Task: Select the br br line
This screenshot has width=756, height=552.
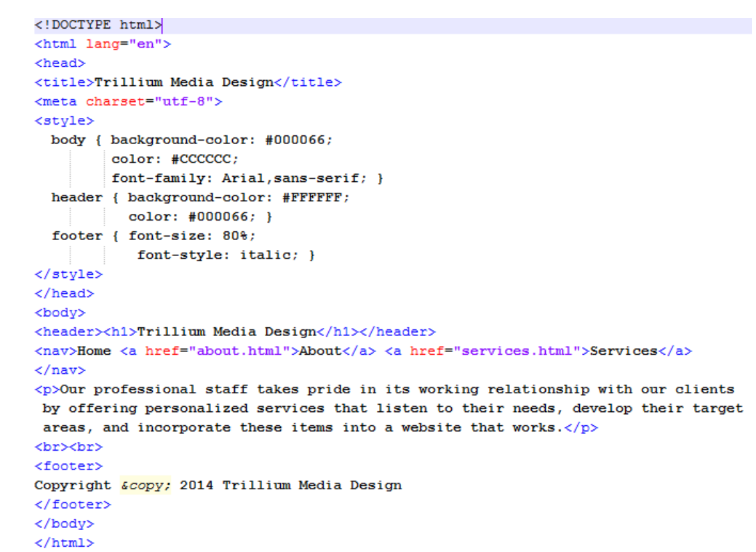Action: click(69, 447)
